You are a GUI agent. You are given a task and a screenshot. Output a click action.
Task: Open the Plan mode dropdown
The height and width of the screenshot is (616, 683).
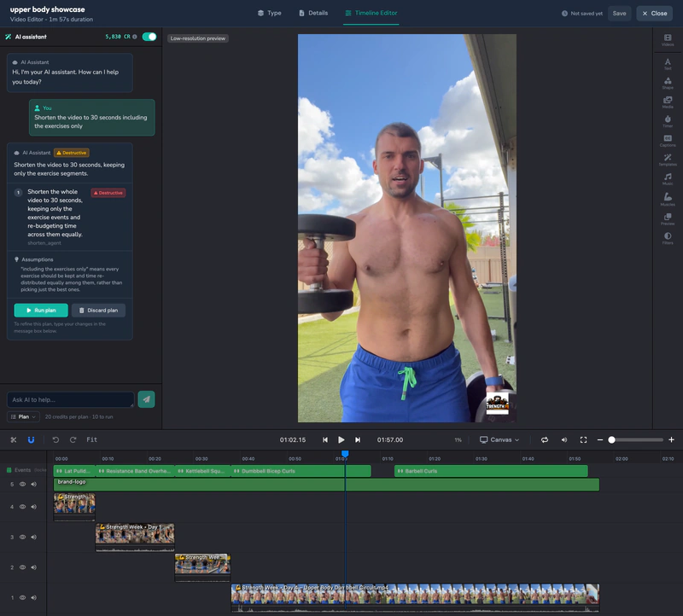tap(23, 416)
